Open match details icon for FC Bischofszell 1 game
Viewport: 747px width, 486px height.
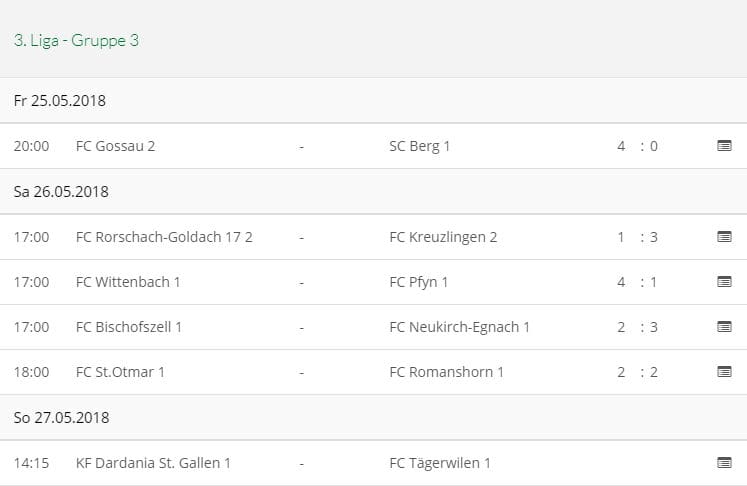pos(724,327)
